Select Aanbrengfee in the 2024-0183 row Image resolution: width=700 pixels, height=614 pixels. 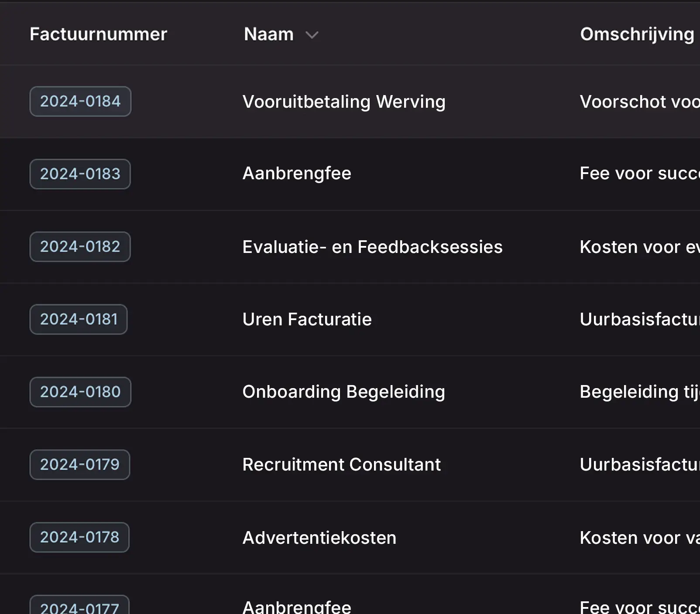pos(297,174)
